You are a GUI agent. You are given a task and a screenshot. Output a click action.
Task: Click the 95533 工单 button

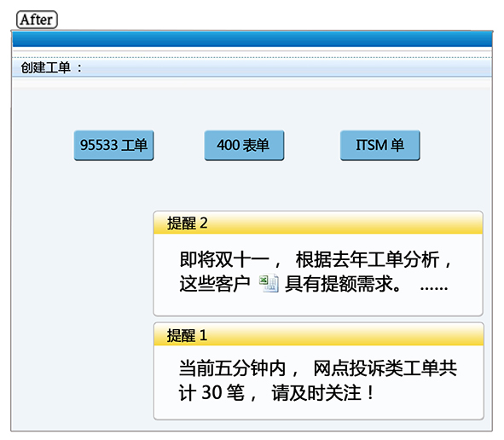tap(113, 145)
